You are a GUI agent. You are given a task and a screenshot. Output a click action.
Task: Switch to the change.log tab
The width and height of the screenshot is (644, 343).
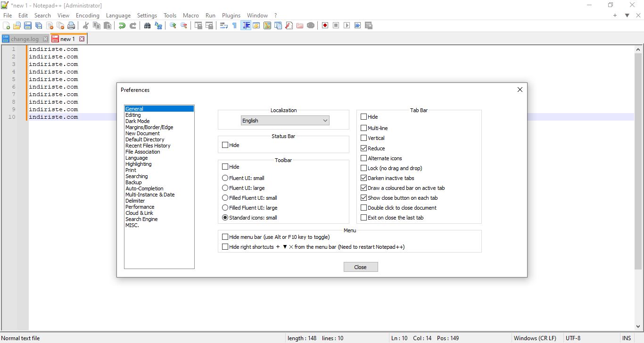pyautogui.click(x=25, y=39)
